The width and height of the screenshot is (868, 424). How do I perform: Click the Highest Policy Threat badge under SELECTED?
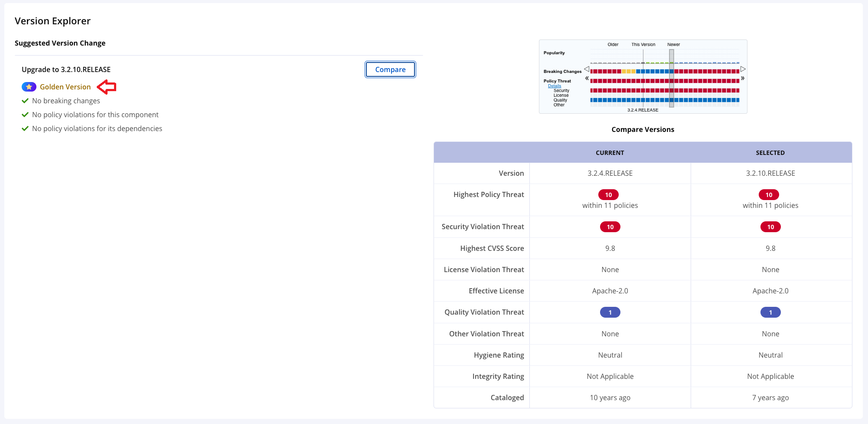pyautogui.click(x=769, y=195)
